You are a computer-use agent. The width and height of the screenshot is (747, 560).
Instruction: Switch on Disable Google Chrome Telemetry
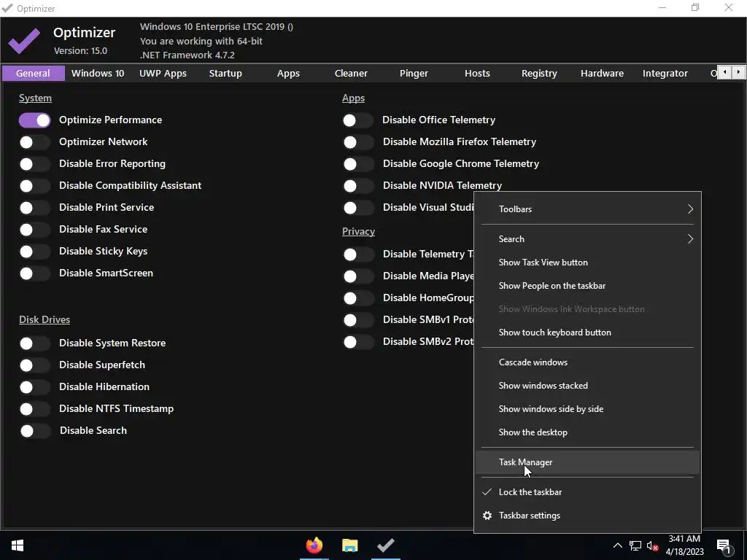point(358,164)
